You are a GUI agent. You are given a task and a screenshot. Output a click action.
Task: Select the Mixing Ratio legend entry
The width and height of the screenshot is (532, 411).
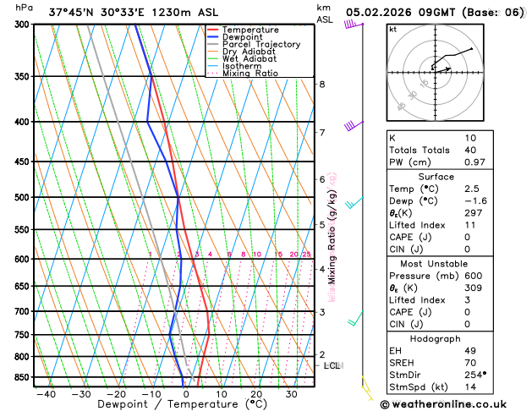click(x=250, y=74)
